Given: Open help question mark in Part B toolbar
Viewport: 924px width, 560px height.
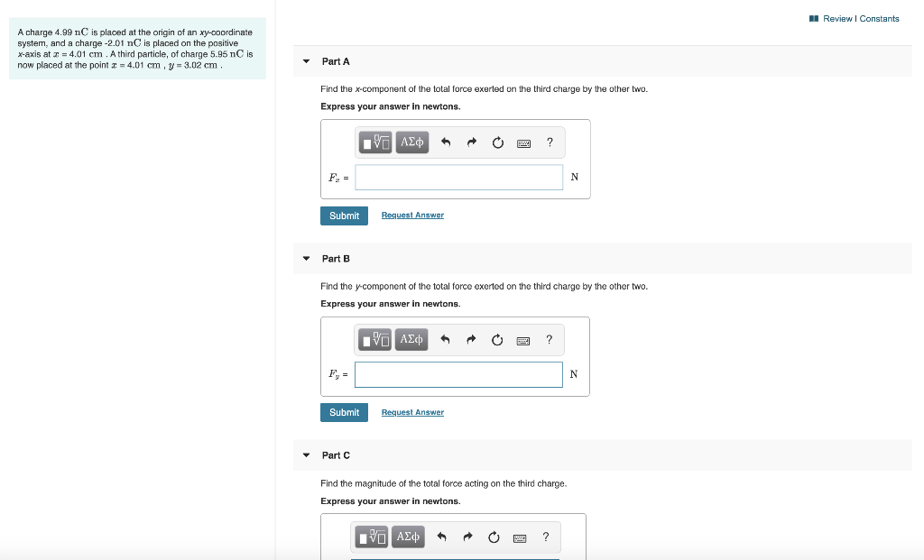Looking at the screenshot, I should 550,340.
